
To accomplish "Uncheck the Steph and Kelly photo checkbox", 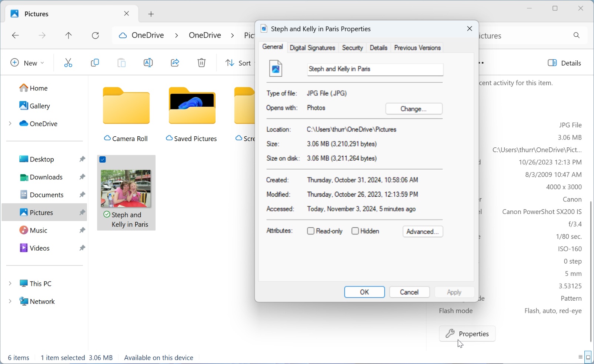I will click(103, 160).
